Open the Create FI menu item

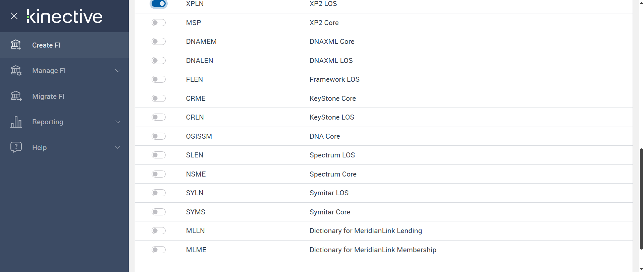click(46, 45)
